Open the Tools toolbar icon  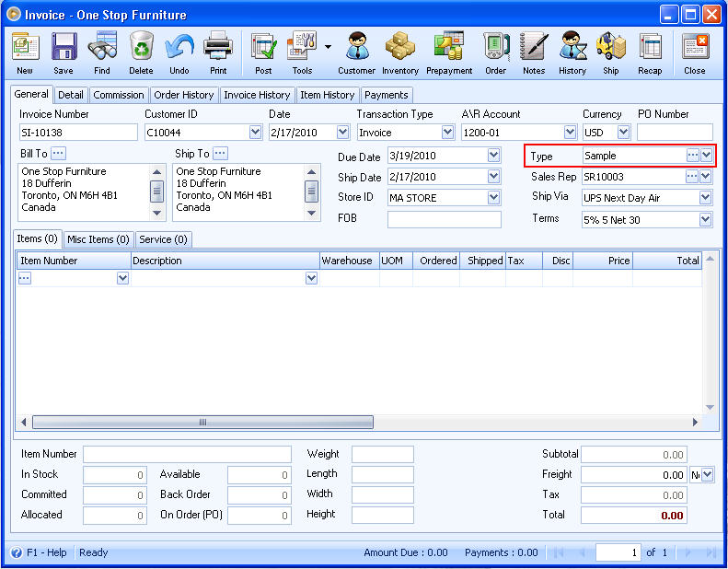(302, 47)
